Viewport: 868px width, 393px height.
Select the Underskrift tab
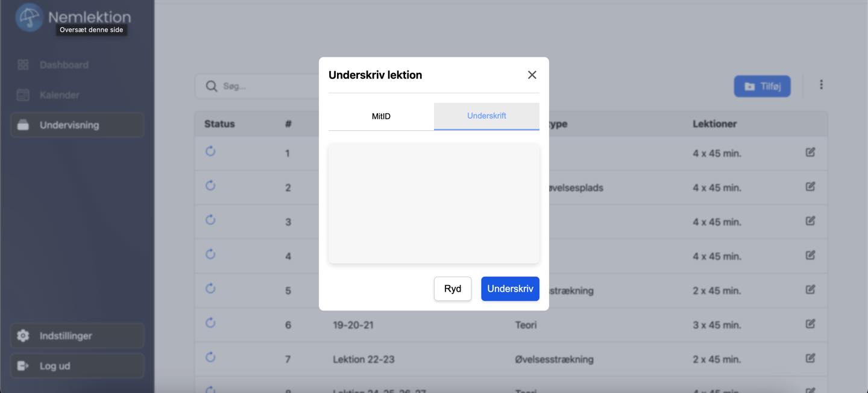pyautogui.click(x=486, y=116)
